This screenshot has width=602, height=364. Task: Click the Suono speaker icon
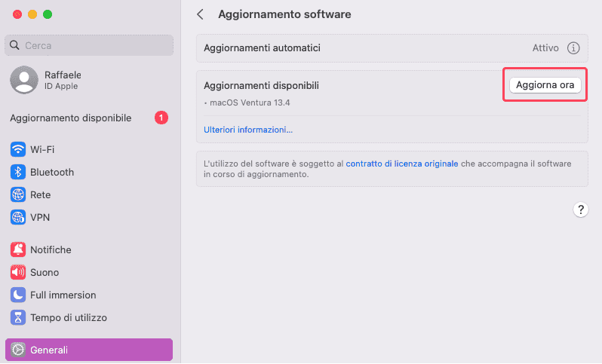click(x=18, y=272)
